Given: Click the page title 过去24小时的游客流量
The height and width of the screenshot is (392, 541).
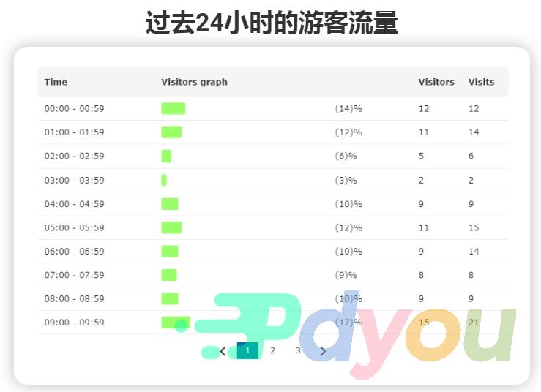Looking at the screenshot, I should (x=272, y=23).
